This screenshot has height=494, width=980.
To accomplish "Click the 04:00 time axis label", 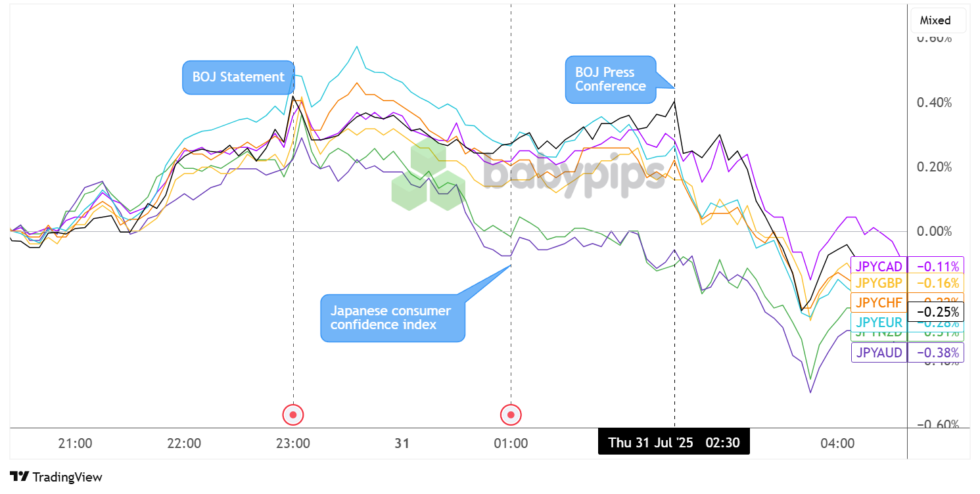I will click(837, 443).
